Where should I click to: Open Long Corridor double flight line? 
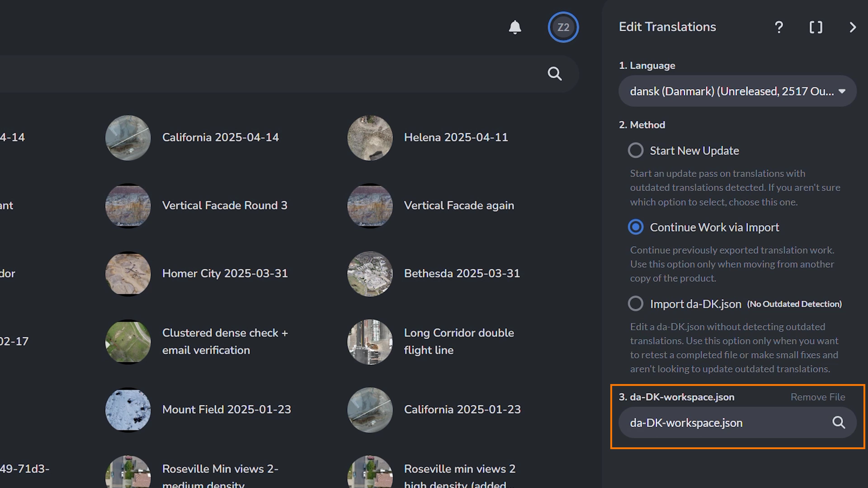tap(459, 342)
